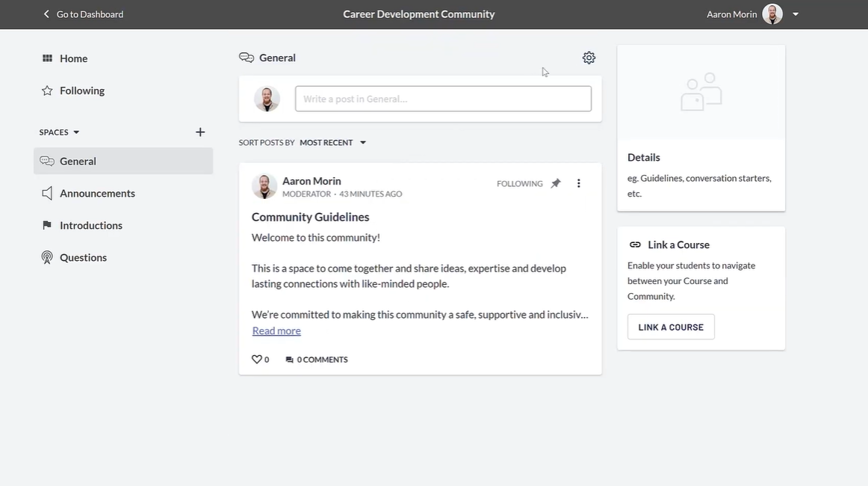This screenshot has width=868, height=486.
Task: Expand the Aaron Morin account menu
Action: (x=796, y=14)
